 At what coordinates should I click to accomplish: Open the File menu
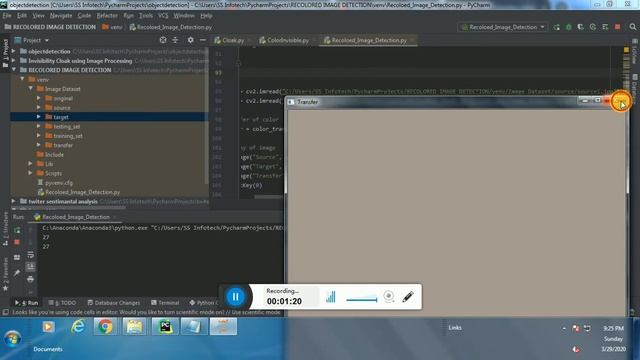click(7, 16)
